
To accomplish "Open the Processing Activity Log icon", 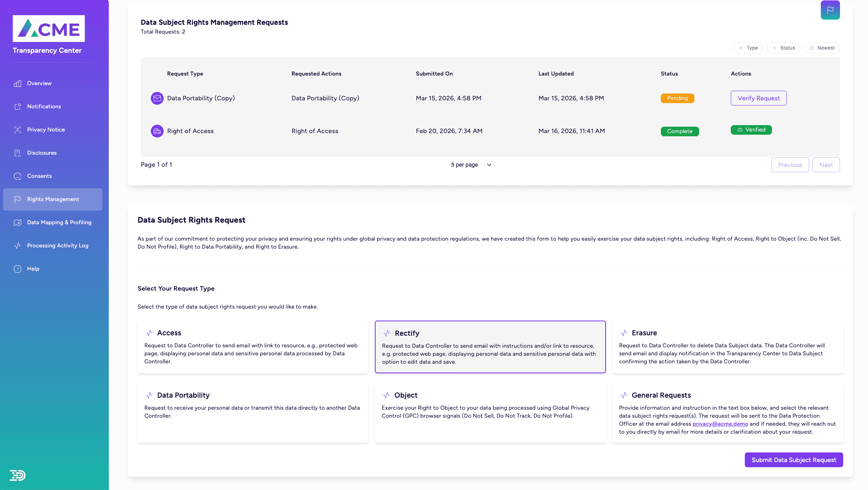I will coord(18,245).
